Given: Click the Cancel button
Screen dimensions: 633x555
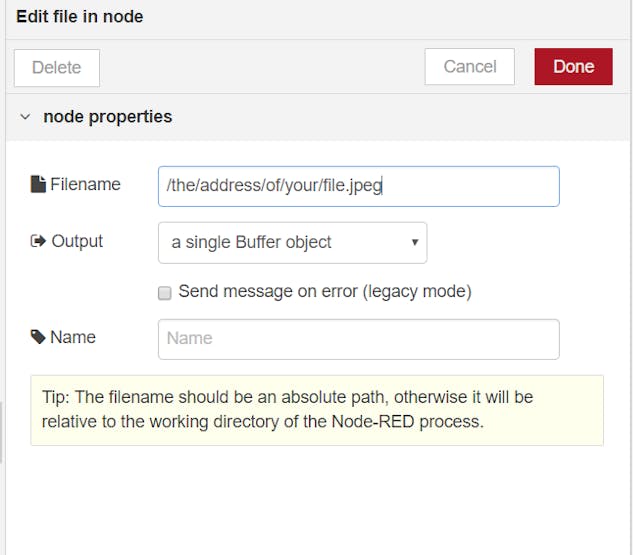Looking at the screenshot, I should coord(470,67).
